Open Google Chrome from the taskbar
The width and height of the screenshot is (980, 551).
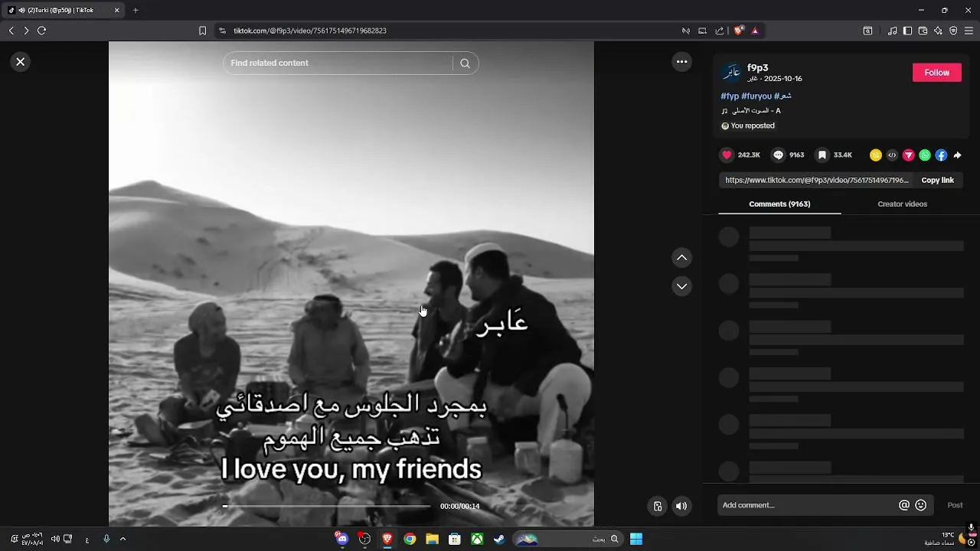tap(410, 539)
